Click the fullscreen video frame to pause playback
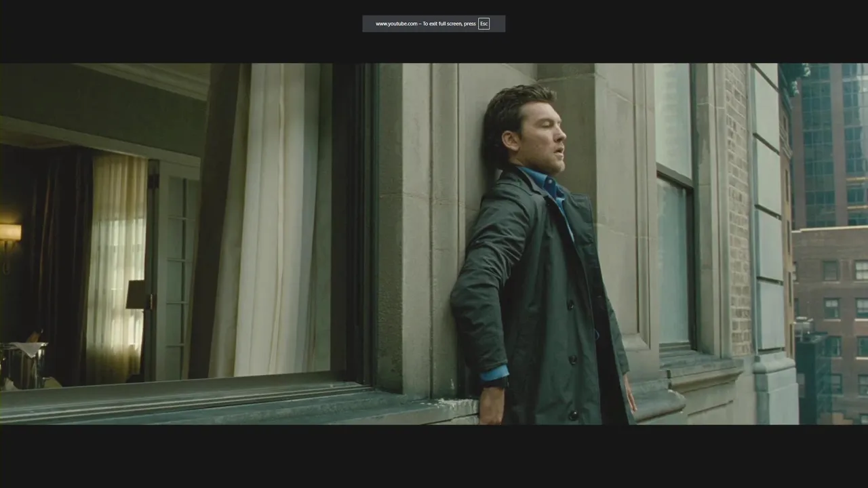 pyautogui.click(x=434, y=244)
